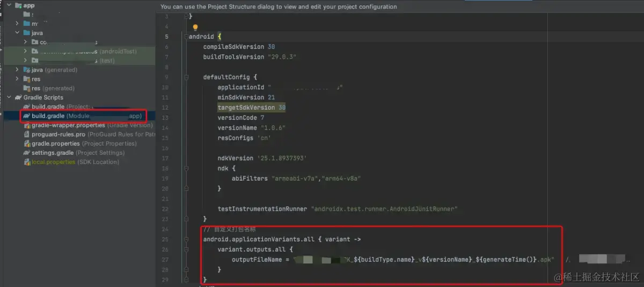Click the yellow lightbulb intention icon
The height and width of the screenshot is (287, 644).
point(195,27)
